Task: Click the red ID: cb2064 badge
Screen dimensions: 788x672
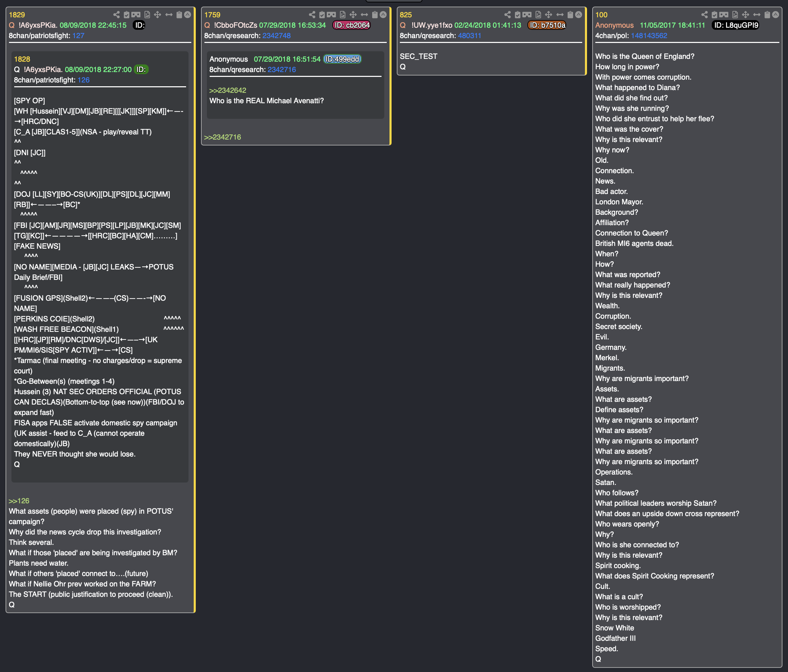Action: click(x=352, y=26)
